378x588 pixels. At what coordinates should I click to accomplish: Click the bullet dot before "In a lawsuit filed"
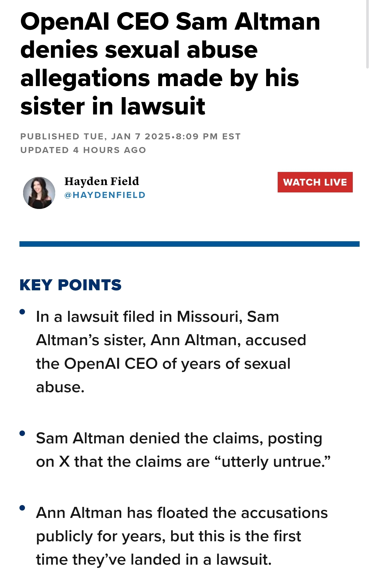pyautogui.click(x=22, y=312)
